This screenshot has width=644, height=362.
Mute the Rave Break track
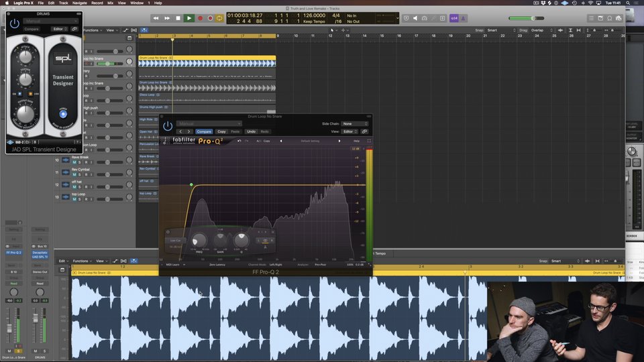[x=74, y=162]
